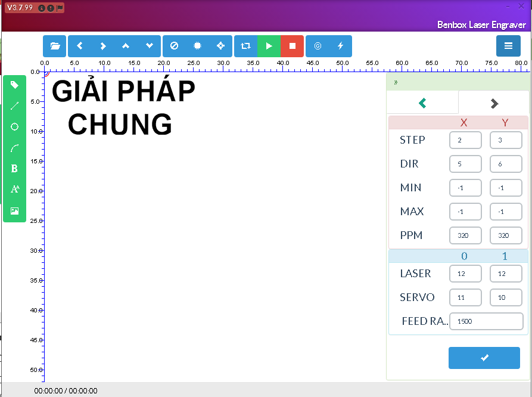
Task: Click the PPM label in settings
Action: pos(411,235)
